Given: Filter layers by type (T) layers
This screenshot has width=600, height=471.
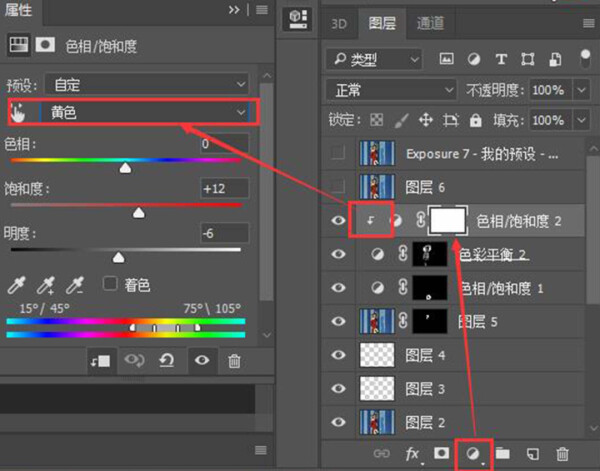Looking at the screenshot, I should tap(501, 59).
